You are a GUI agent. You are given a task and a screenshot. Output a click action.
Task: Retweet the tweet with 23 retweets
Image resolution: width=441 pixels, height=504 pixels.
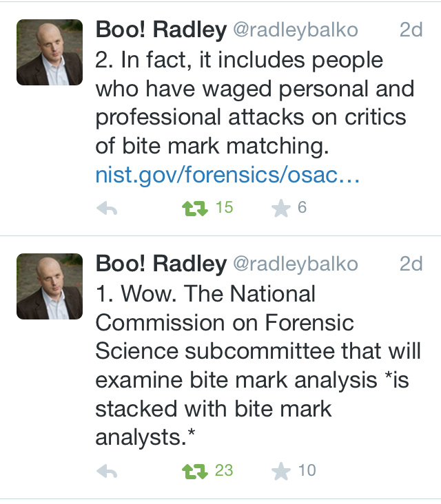(194, 471)
